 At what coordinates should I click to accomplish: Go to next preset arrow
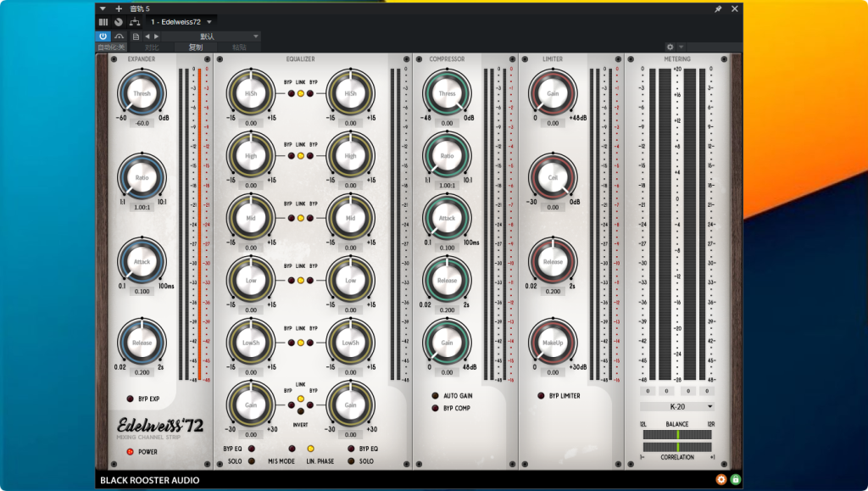click(156, 36)
